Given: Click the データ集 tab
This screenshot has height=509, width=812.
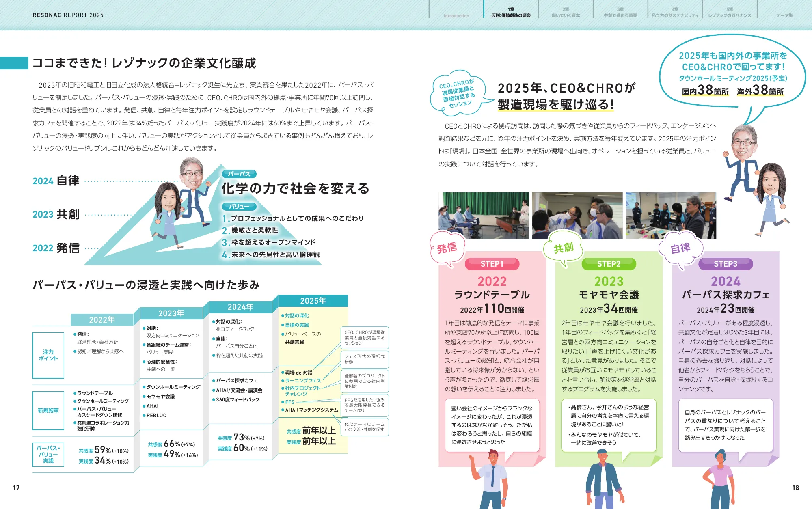Looking at the screenshot, I should tap(784, 15).
